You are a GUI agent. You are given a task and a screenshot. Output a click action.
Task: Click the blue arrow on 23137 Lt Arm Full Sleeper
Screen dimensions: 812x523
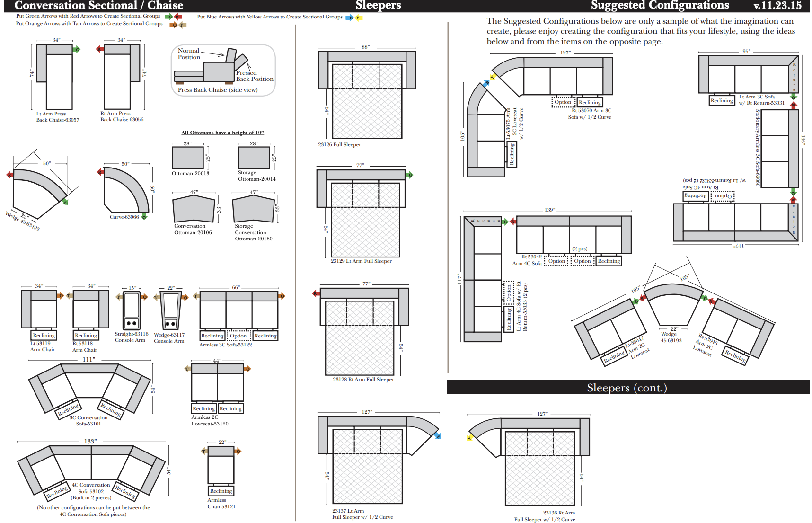[x=437, y=435]
